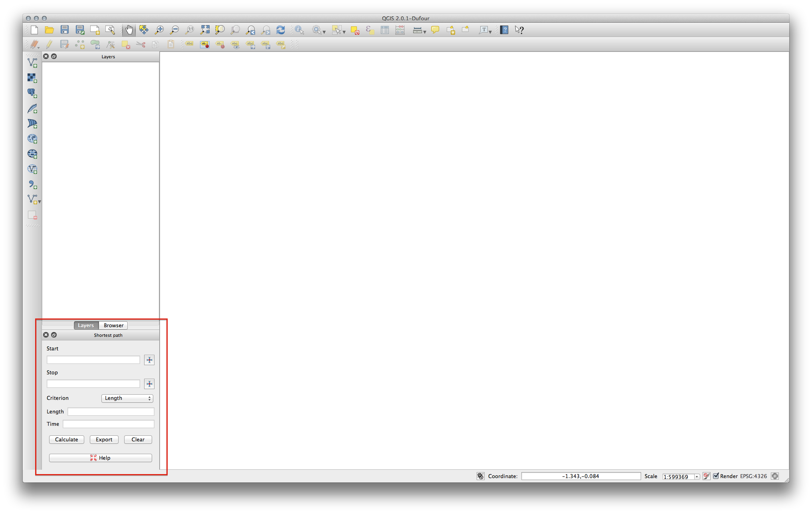Toggle the Render checkbox
Screen dimensions: 812x514
(716, 476)
